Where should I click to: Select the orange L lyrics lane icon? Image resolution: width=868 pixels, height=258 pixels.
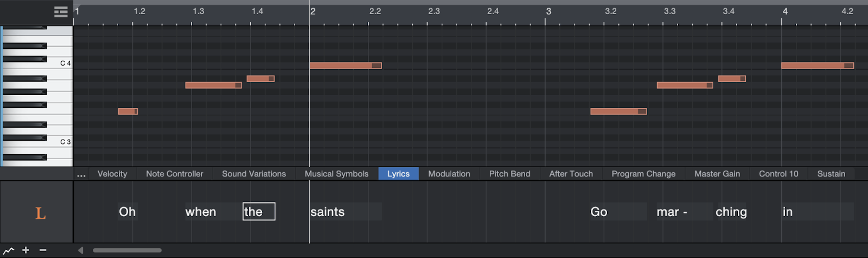(40, 213)
